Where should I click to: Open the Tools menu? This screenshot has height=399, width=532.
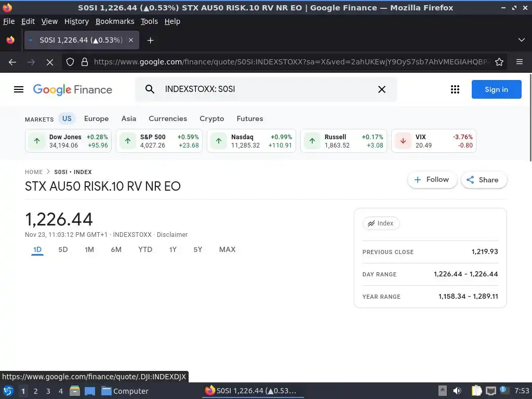tap(149, 21)
